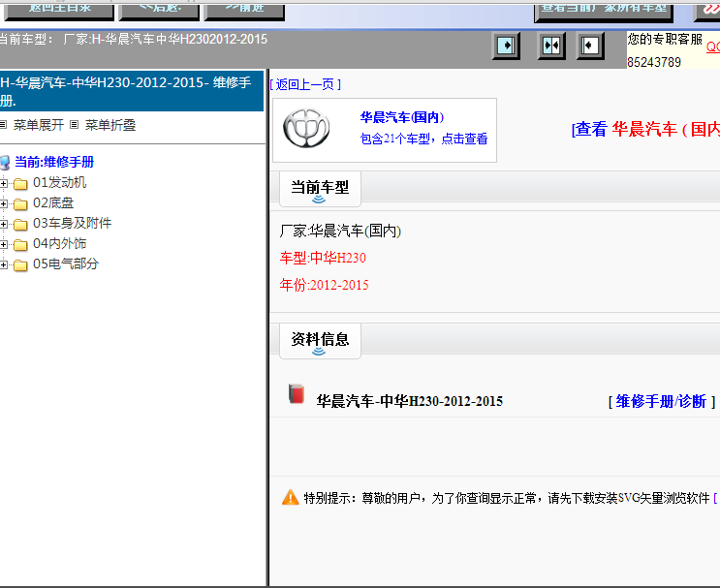Click the 菜单折叠 list icon

pos(75,124)
